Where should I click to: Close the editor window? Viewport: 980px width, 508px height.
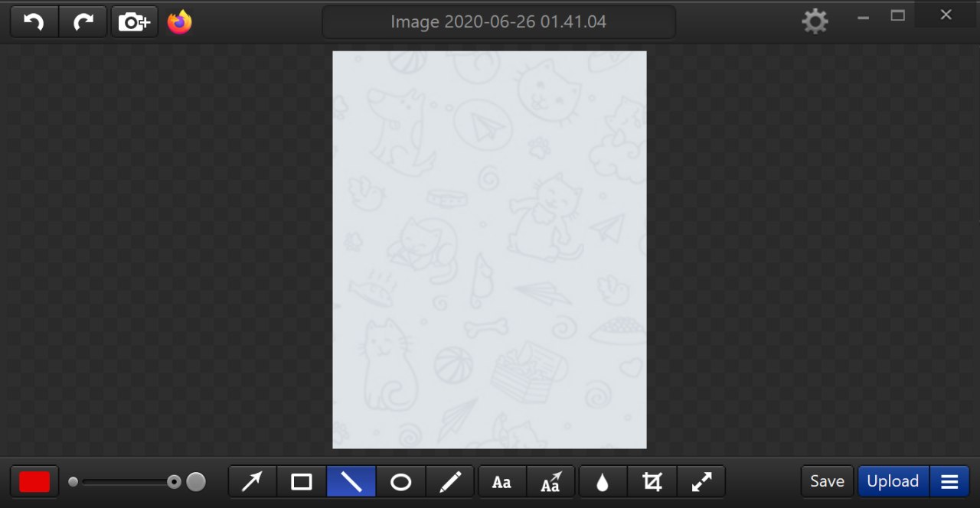pos(946,15)
